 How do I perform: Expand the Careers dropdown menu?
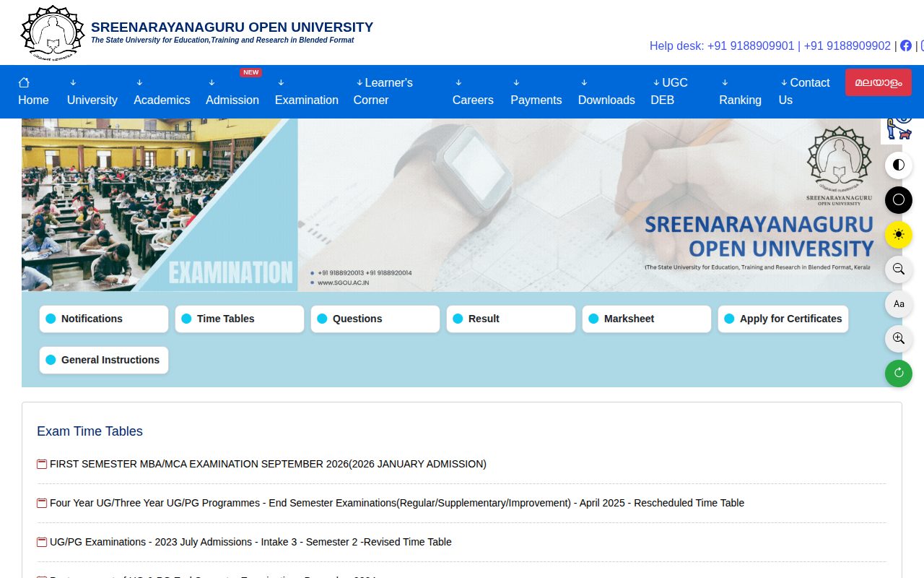click(x=473, y=92)
